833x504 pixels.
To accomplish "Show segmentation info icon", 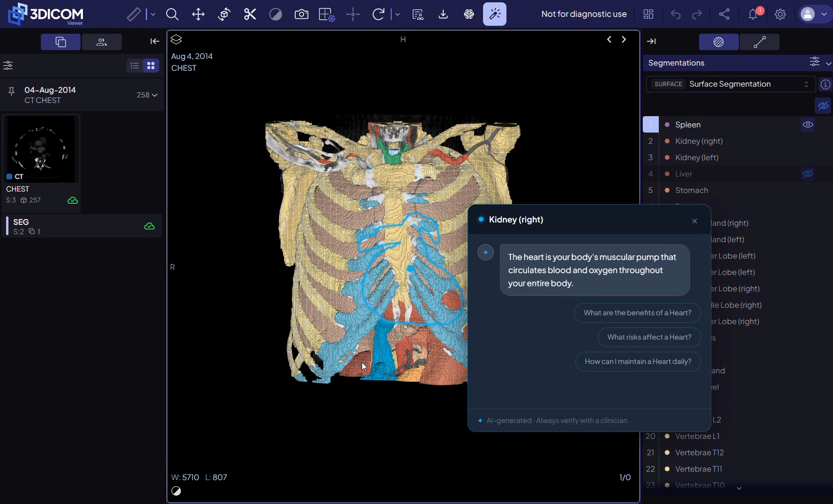I will point(826,85).
